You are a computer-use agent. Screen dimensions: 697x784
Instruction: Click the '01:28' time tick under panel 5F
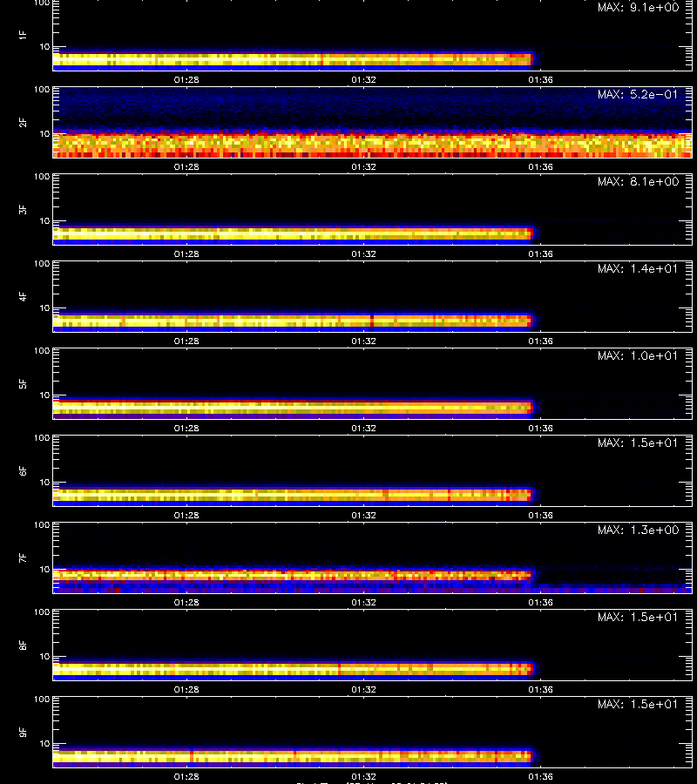(186, 428)
